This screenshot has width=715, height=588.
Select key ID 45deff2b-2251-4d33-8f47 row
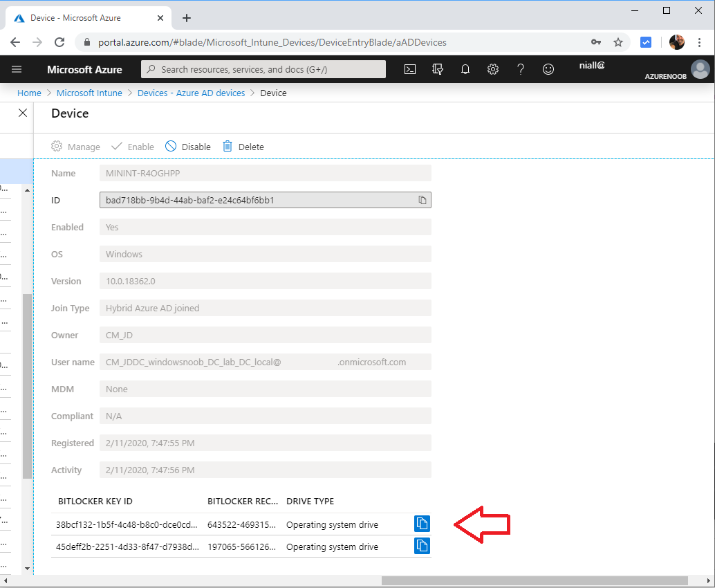241,546
